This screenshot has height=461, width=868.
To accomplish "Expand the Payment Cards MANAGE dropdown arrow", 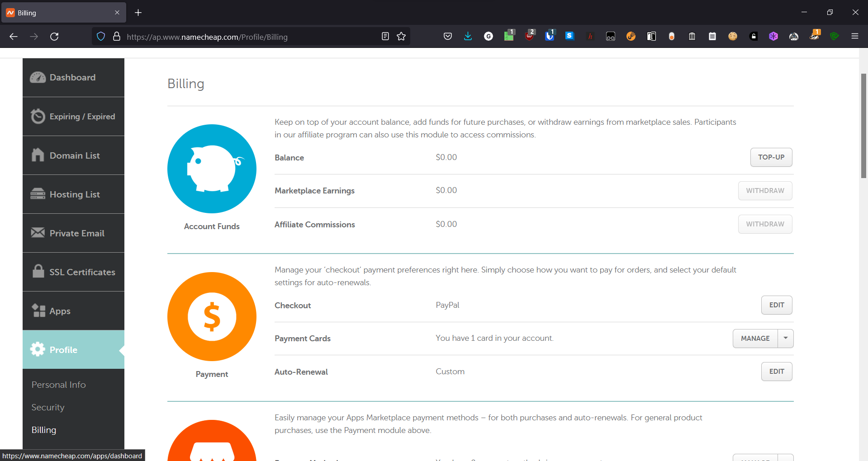I will [786, 339].
